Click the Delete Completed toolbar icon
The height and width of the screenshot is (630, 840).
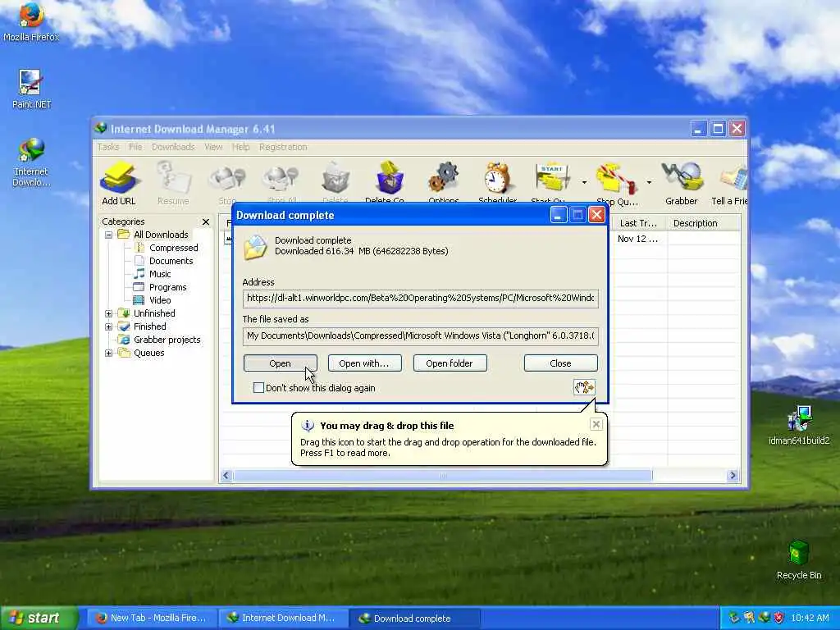[x=389, y=182]
